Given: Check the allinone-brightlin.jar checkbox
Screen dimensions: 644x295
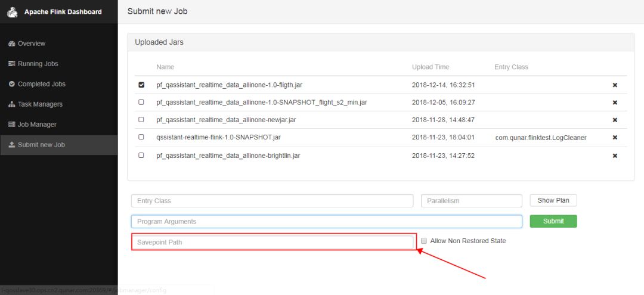Looking at the screenshot, I should [x=141, y=156].
